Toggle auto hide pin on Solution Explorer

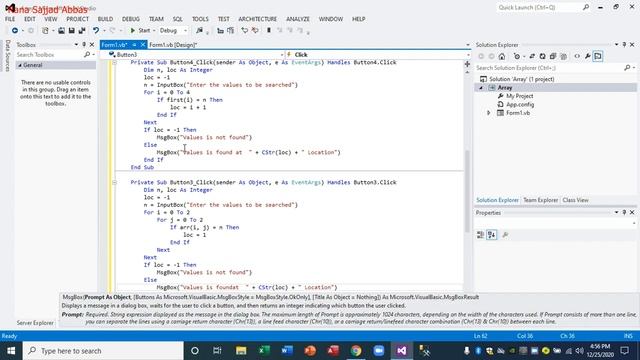click(x=624, y=45)
